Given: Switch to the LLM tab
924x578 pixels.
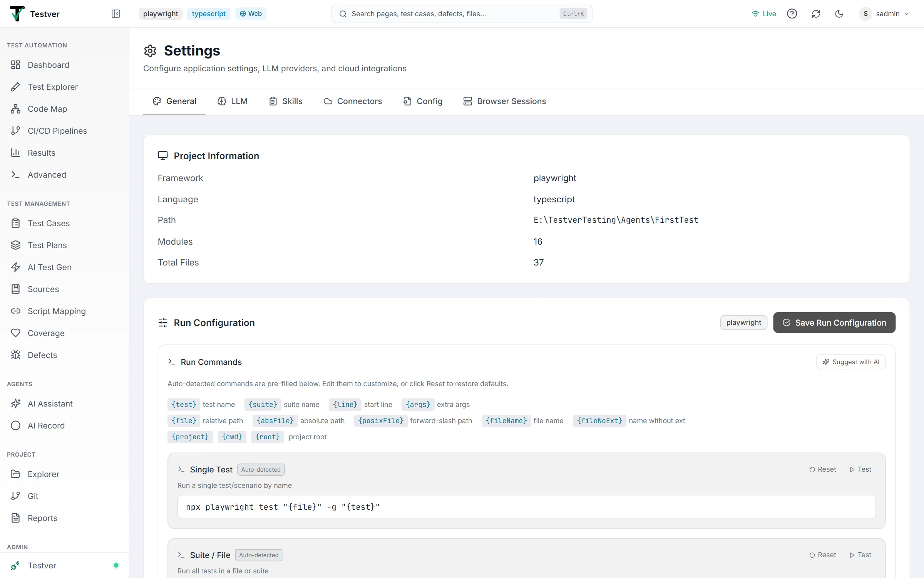Looking at the screenshot, I should 233,101.
